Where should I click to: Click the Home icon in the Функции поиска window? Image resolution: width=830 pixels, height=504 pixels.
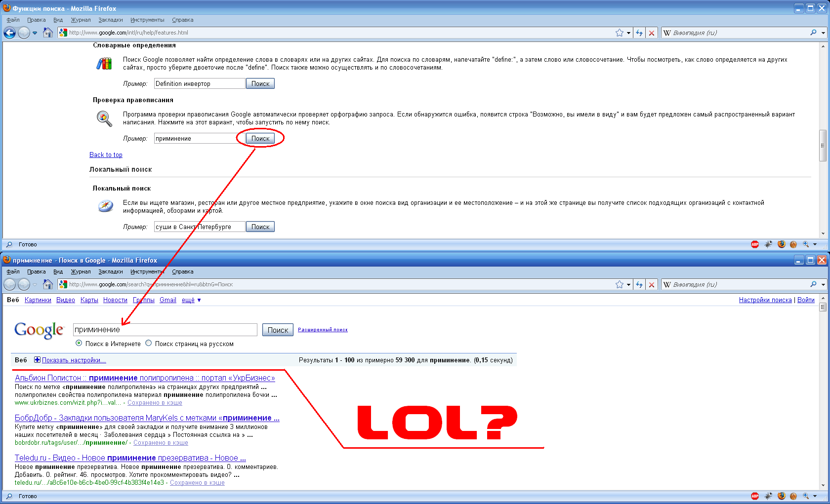pos(48,33)
